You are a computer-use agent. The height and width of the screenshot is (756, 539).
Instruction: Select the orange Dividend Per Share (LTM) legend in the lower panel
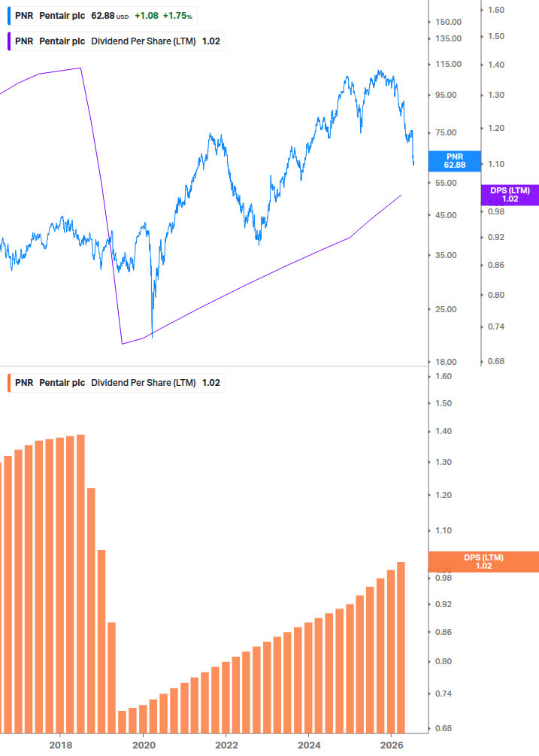[116, 383]
